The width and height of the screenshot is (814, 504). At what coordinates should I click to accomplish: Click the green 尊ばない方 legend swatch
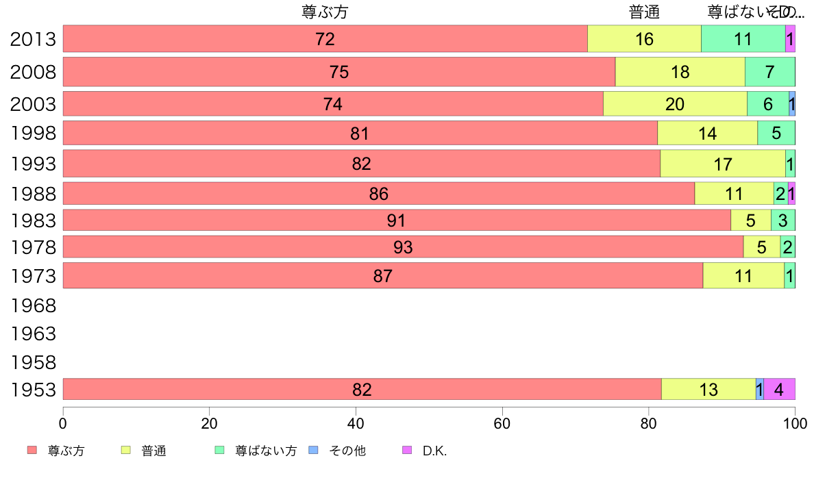(219, 450)
